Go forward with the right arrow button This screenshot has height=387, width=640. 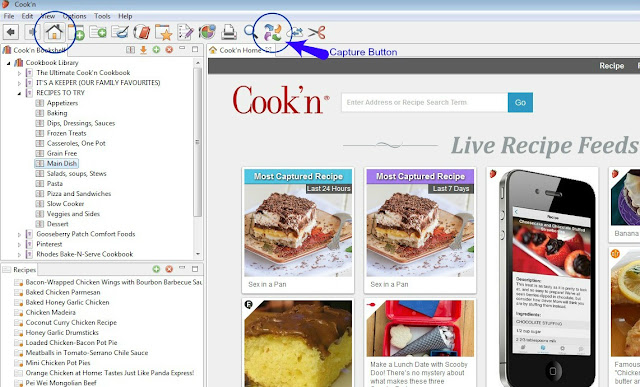coord(31,32)
